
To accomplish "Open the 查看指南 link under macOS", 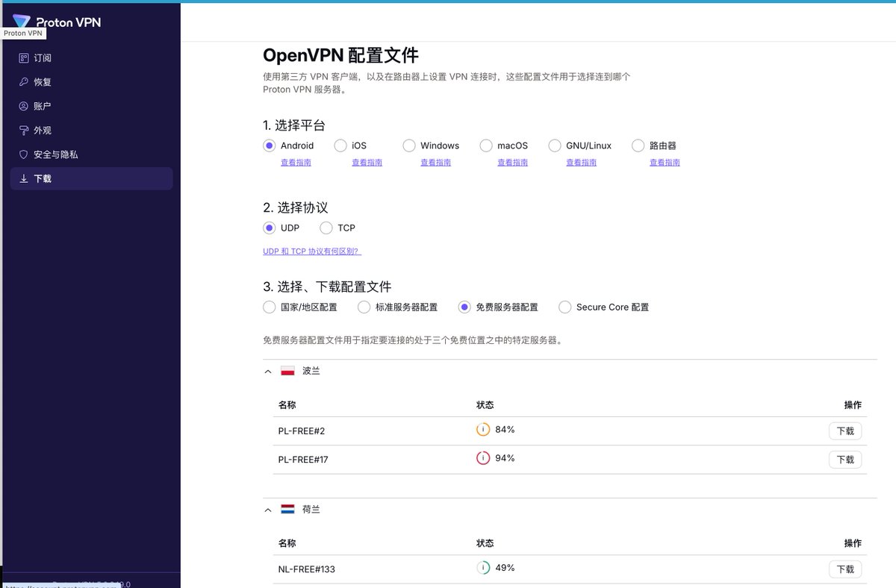I will tap(512, 163).
